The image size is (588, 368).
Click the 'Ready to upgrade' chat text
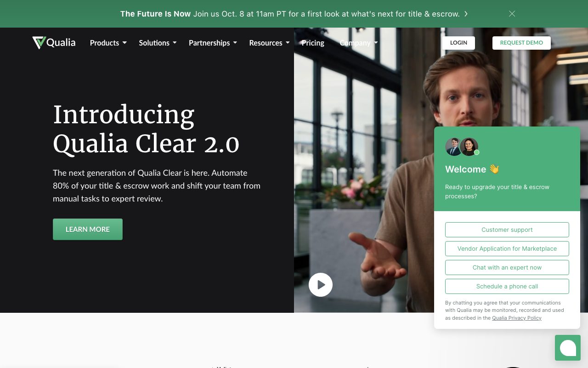click(x=497, y=191)
